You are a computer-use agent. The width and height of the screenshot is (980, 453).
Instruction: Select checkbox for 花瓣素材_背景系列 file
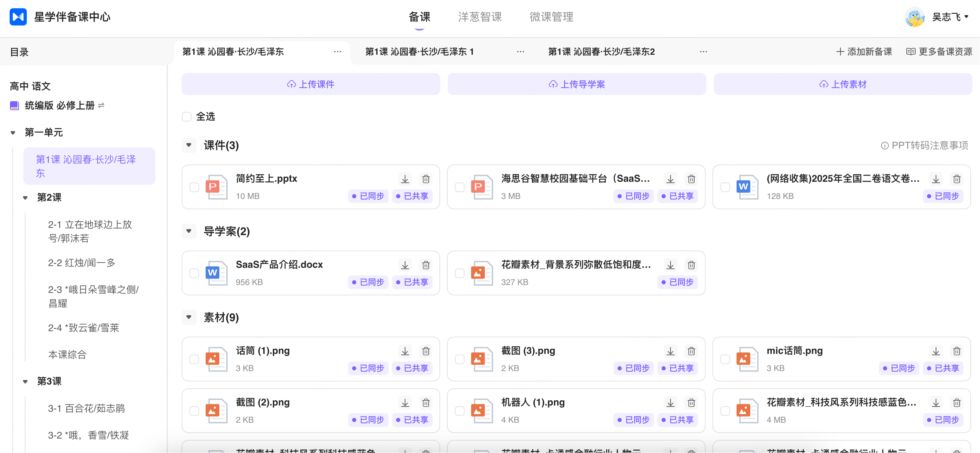coord(459,273)
